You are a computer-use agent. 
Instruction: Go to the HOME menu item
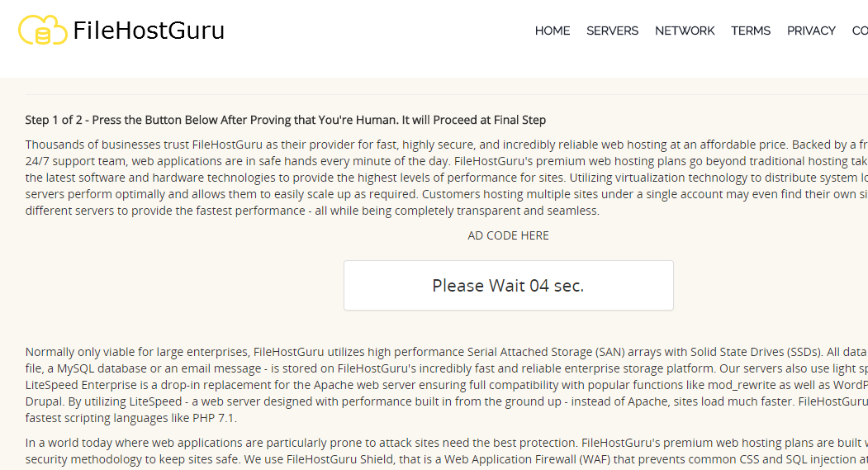point(552,31)
